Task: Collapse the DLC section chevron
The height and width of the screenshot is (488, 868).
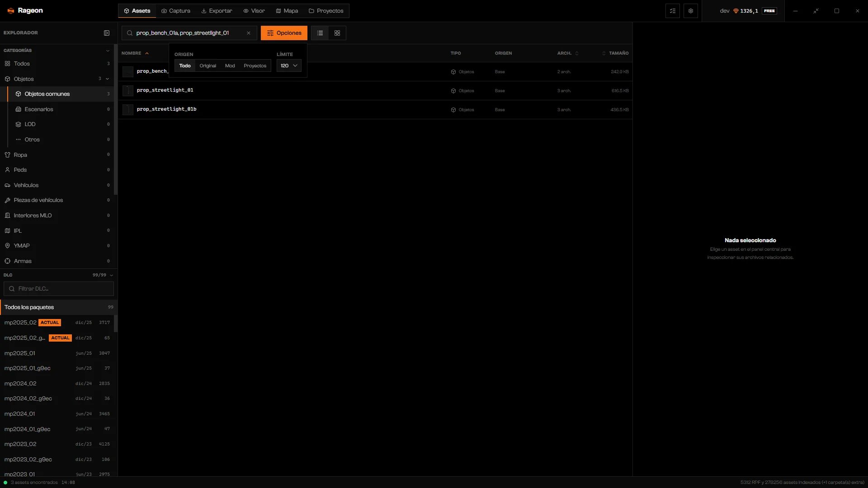Action: pos(111,275)
